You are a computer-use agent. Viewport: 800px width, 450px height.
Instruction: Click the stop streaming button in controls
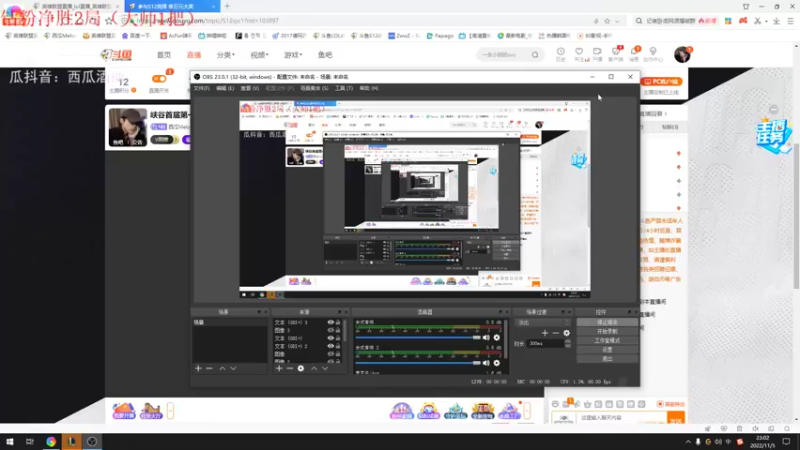(x=607, y=322)
